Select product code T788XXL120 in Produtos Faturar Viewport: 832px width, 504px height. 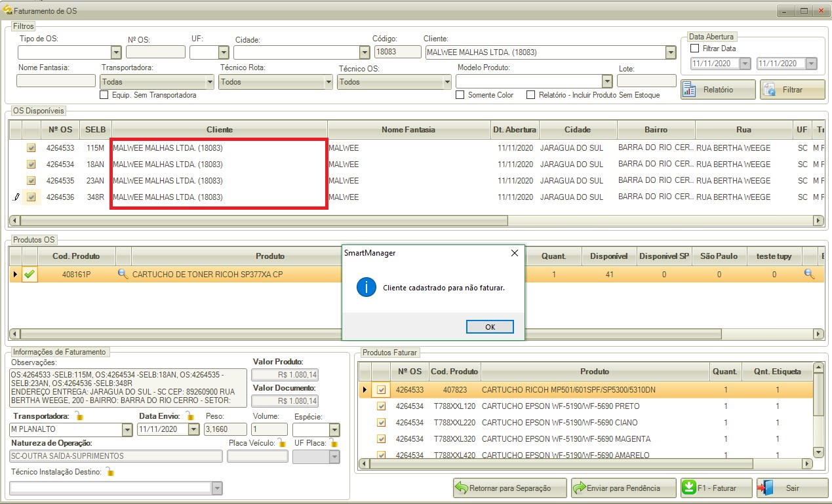pyautogui.click(x=454, y=406)
